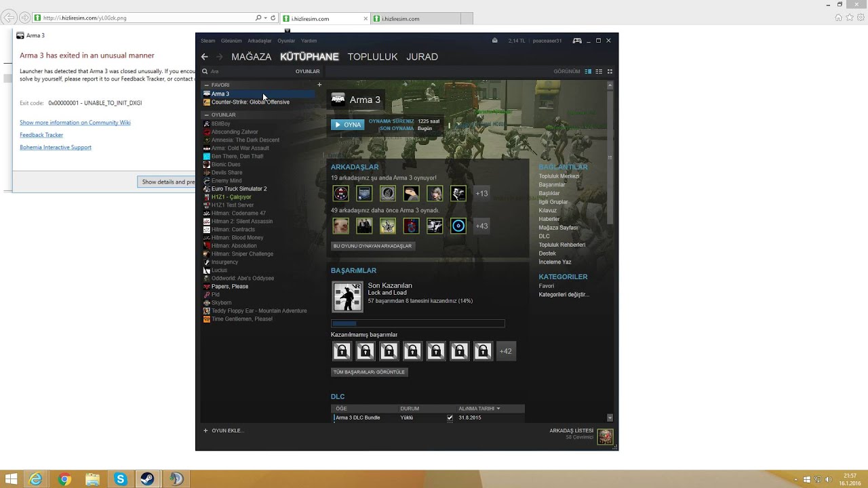Open Chrome from the taskbar
The width and height of the screenshot is (868, 488).
point(64,479)
